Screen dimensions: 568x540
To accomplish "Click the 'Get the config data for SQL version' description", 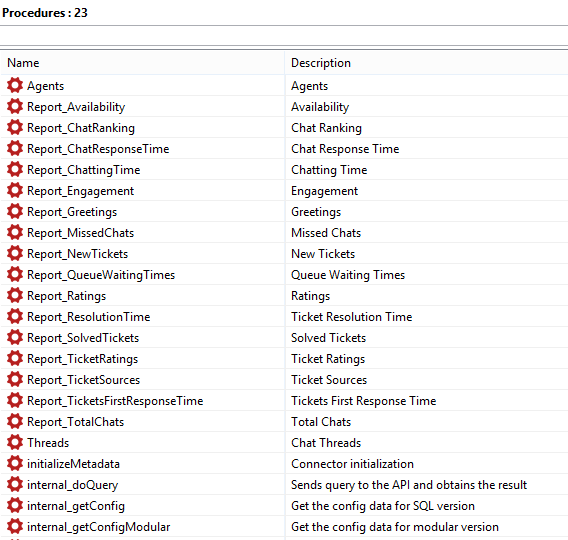I will click(383, 506).
